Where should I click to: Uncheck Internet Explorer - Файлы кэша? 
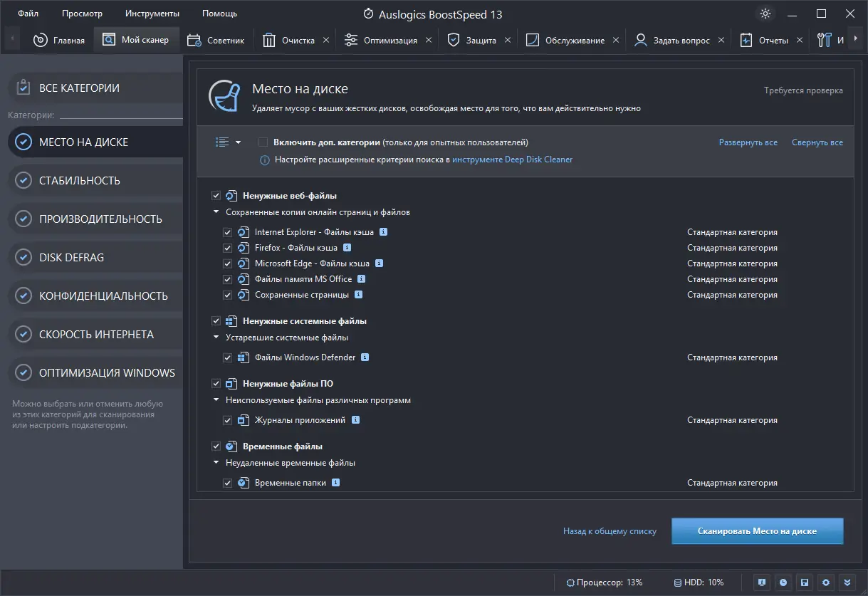pyautogui.click(x=228, y=232)
